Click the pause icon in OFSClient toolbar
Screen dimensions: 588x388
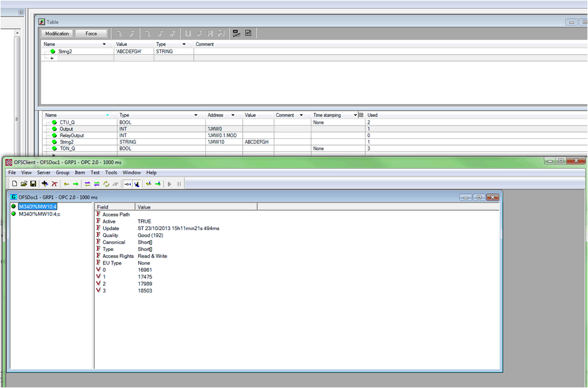[x=179, y=184]
